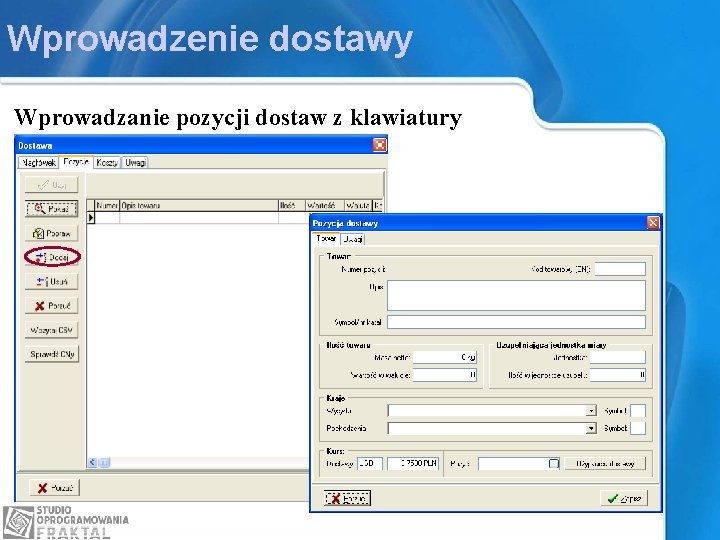Click the USD currency field in Kurs

coord(370,463)
